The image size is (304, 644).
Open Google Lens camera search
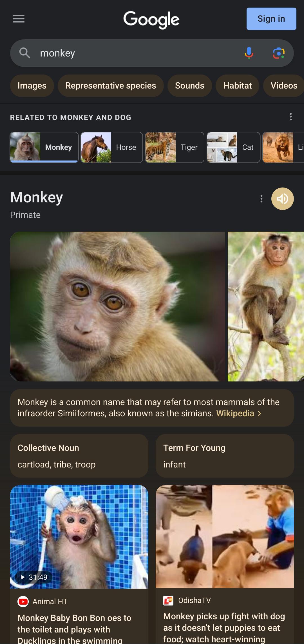(279, 53)
